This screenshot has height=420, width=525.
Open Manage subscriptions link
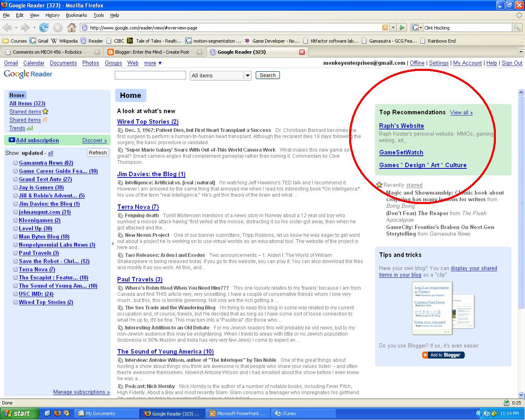[x=82, y=392]
